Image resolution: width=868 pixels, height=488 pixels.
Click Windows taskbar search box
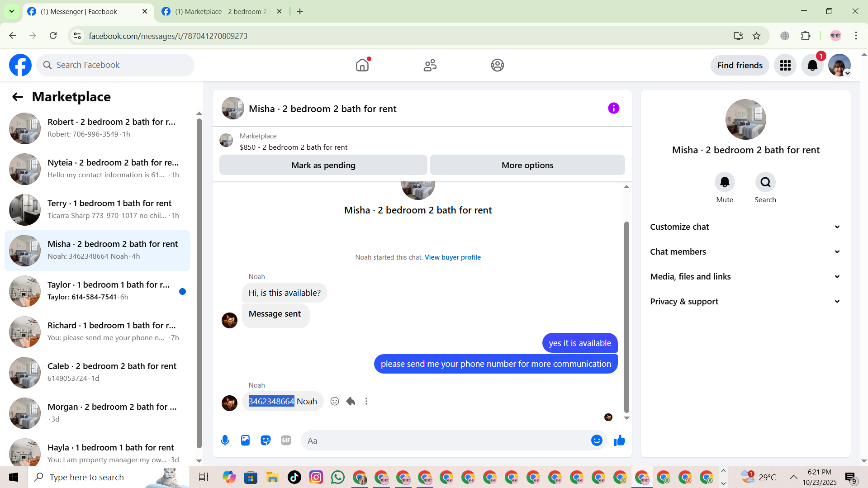coord(109,477)
